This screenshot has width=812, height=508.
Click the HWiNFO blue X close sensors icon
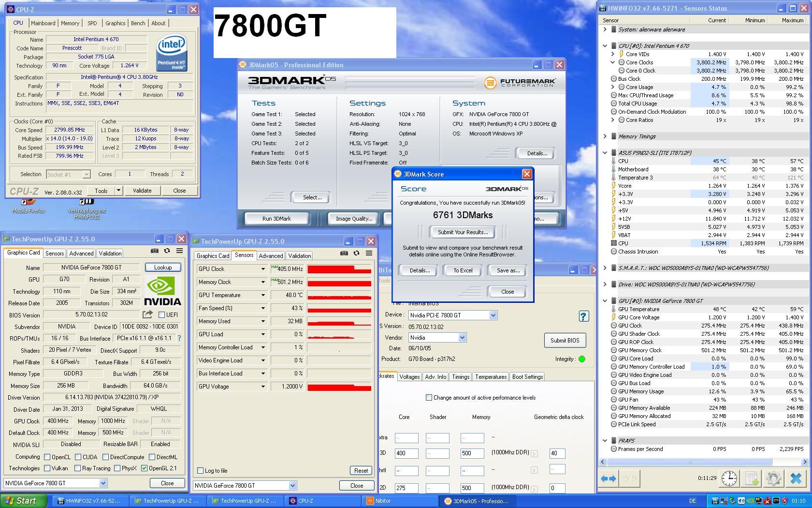796,478
